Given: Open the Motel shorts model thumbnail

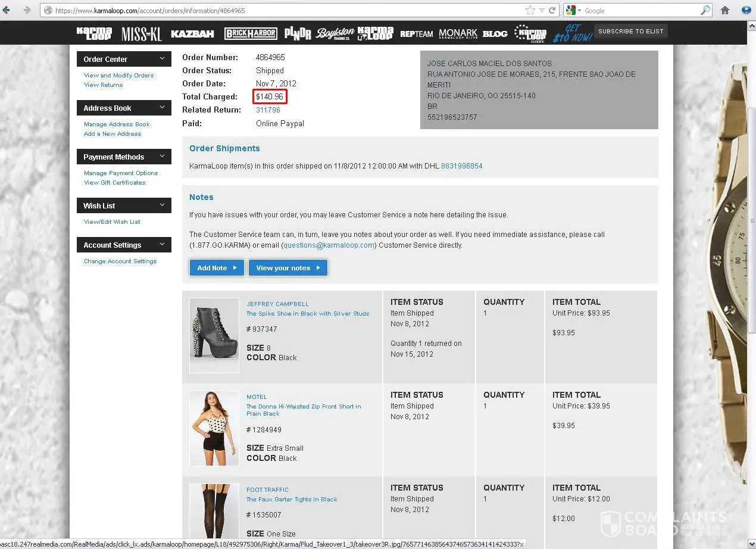Looking at the screenshot, I should pos(214,429).
